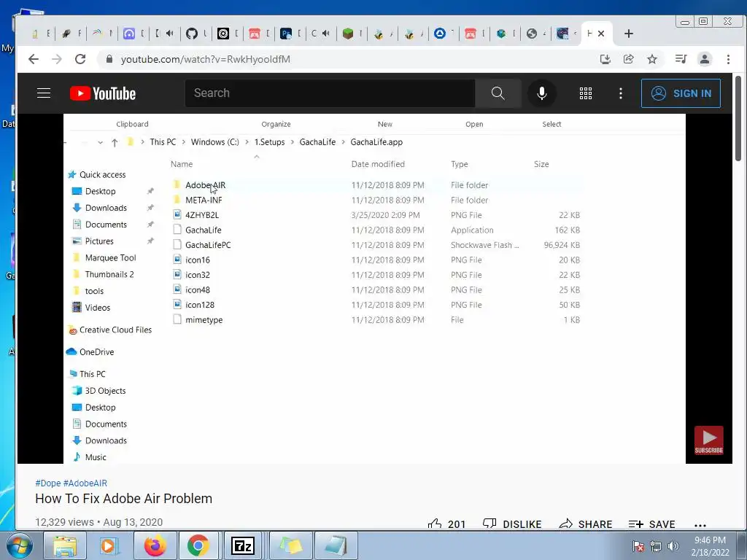Launch Windows Media Player from taskbar

point(109,545)
